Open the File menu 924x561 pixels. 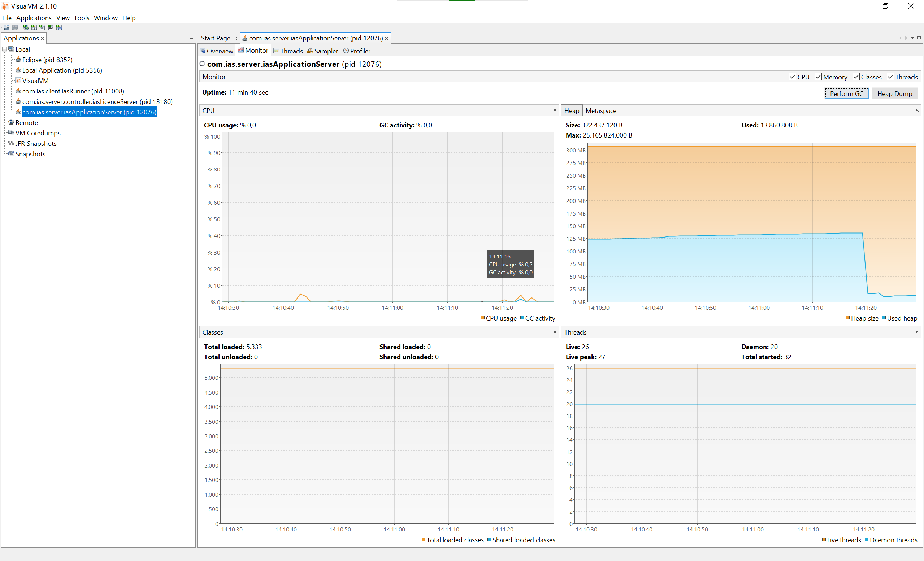[x=7, y=18]
